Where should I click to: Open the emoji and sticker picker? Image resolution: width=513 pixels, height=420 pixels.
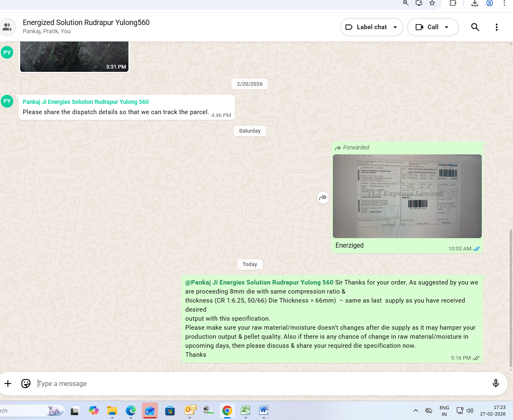point(26,383)
